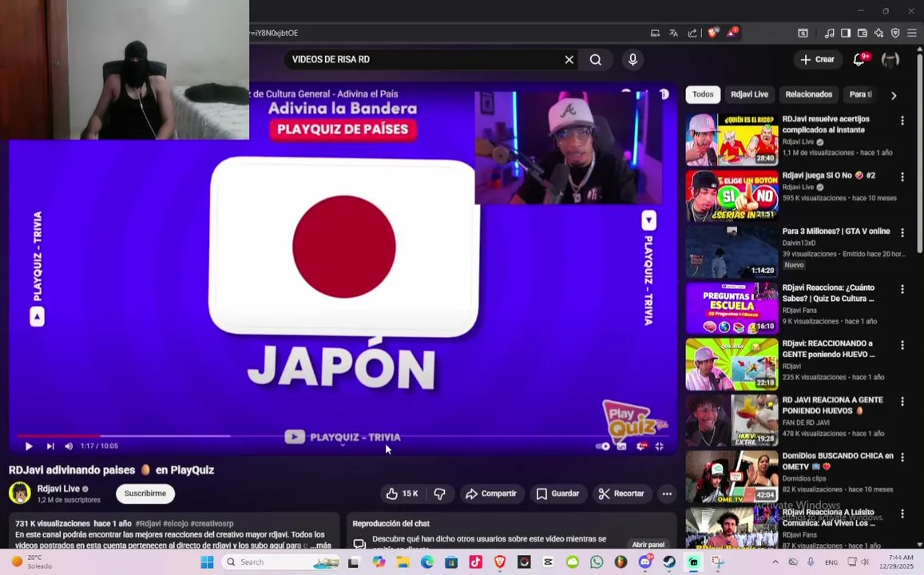This screenshot has height=575, width=924.
Task: Open Rdjavi juega Si O No thumbnail
Action: point(732,196)
